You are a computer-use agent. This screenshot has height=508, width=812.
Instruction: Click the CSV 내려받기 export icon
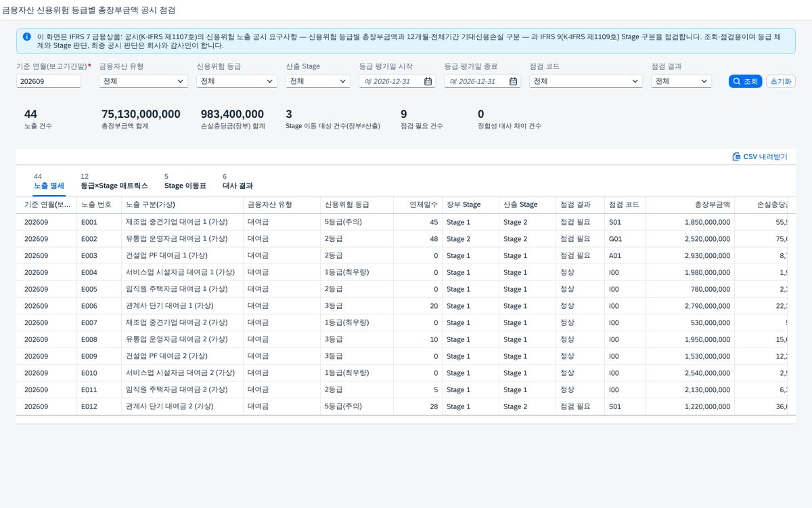click(x=736, y=156)
